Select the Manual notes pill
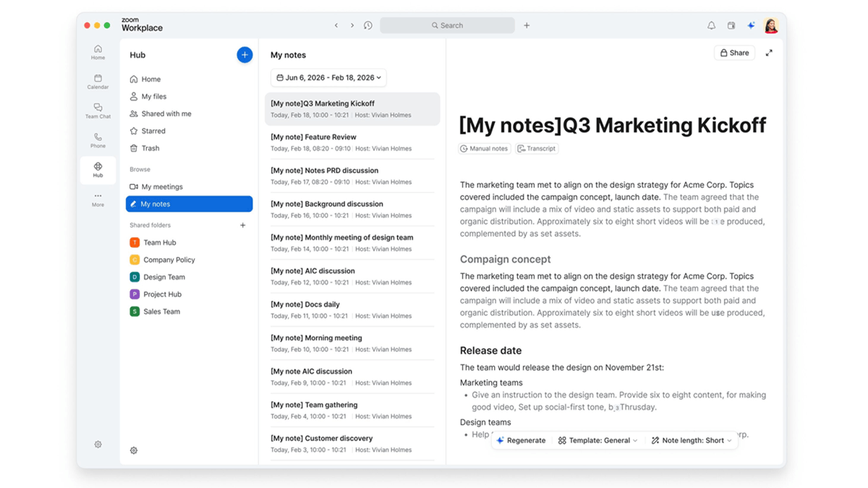Image resolution: width=868 pixels, height=488 pixels. 484,148
